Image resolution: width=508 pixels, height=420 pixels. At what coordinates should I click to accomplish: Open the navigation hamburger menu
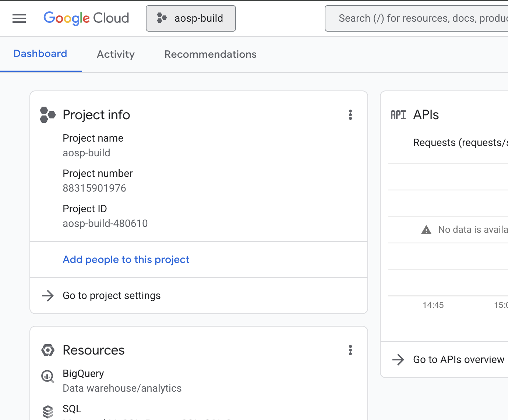pos(19,18)
